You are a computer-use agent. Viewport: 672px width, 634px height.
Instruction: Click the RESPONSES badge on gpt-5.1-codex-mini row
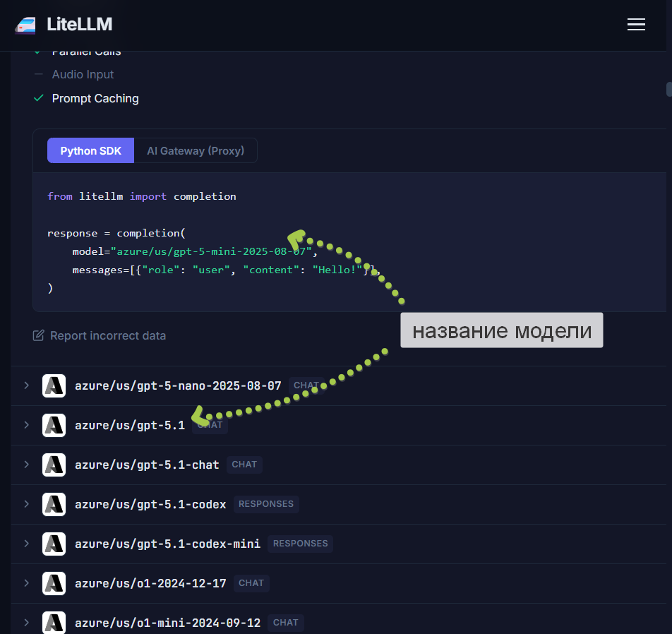(x=301, y=544)
